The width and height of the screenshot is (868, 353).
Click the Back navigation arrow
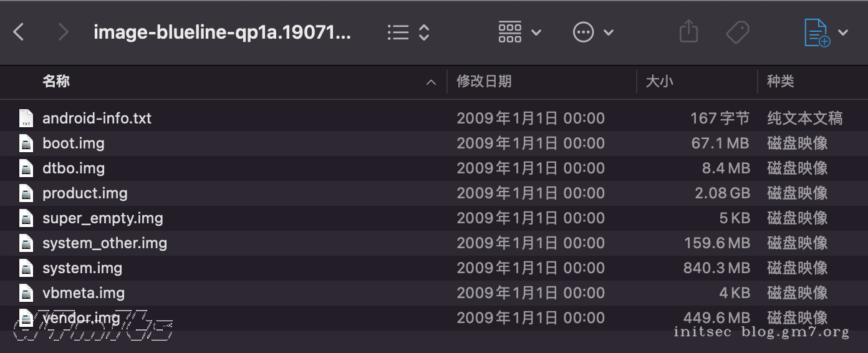19,32
